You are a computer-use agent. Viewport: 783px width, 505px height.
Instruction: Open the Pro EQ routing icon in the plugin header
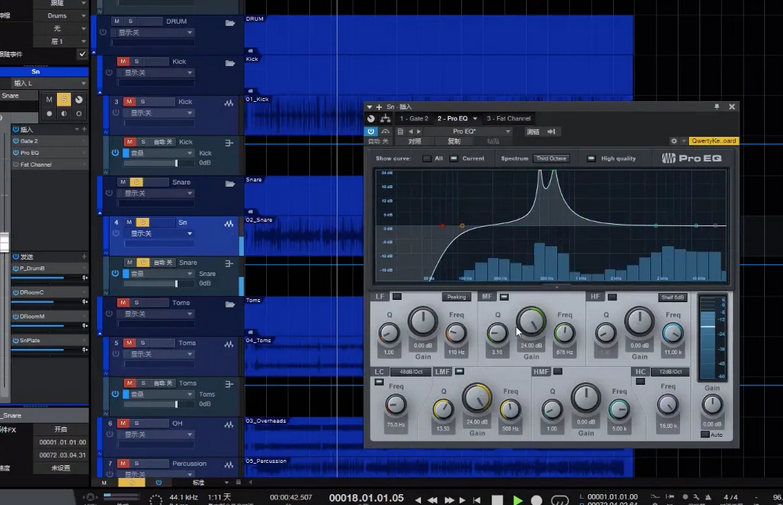[386, 118]
